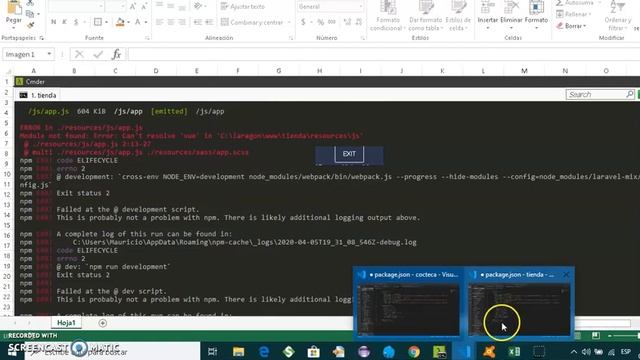Select package.json - tienda window preview
Image resolution: width=640 pixels, height=360 pixels.
point(519,304)
